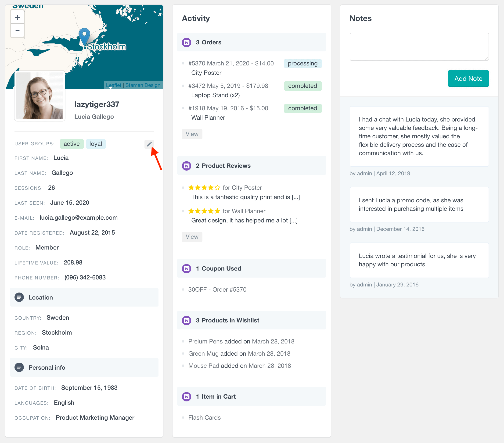Toggle the 'active' user group tag
Viewport: 504px width, 443px height.
pyautogui.click(x=71, y=143)
